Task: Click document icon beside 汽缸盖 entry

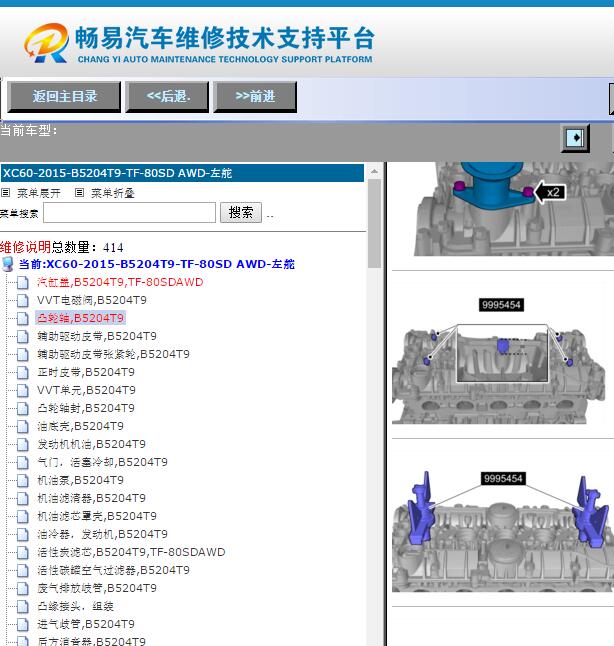Action: point(23,282)
